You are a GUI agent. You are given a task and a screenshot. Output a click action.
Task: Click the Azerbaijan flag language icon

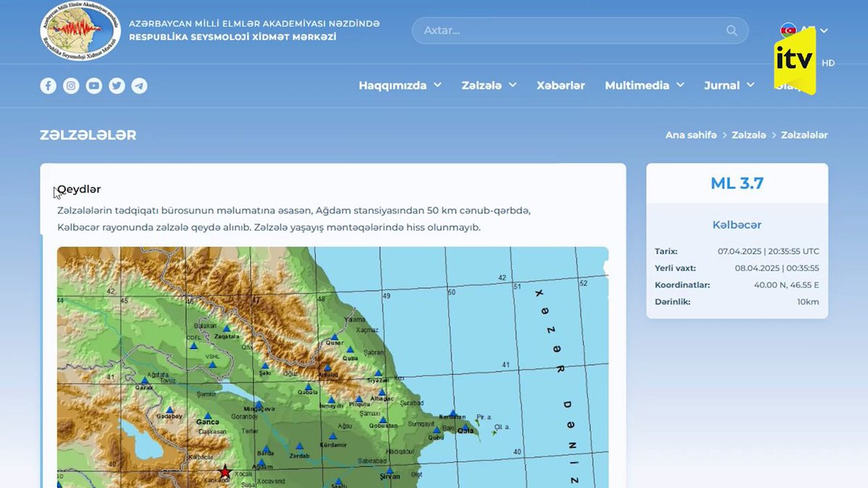(788, 30)
